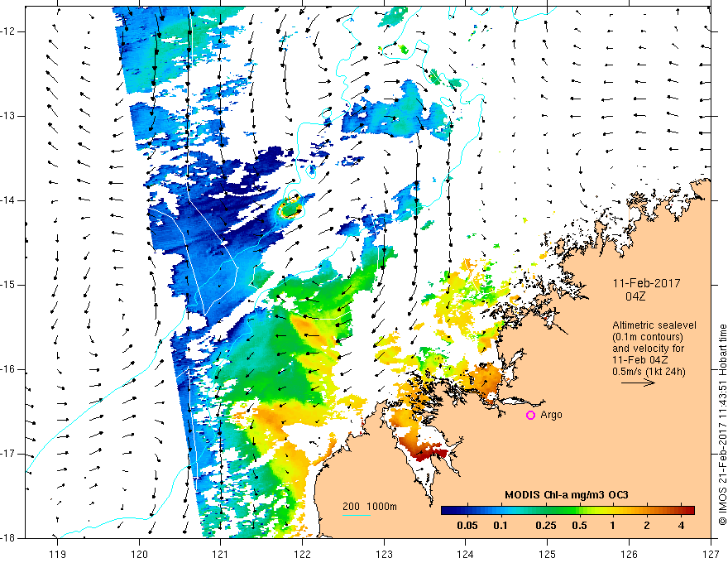Image resolution: width=728 pixels, height=563 pixels.
Task: Click the dark blue end of the colorbar
Action: click(447, 511)
